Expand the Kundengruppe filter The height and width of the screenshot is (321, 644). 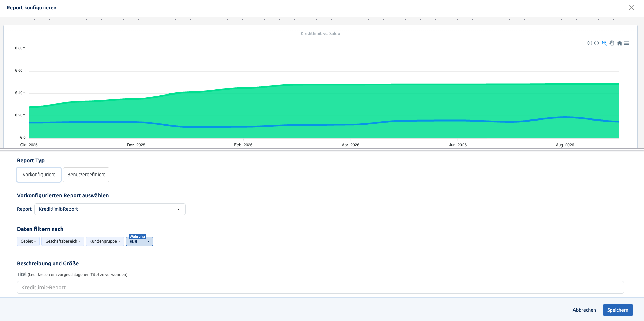pos(105,241)
